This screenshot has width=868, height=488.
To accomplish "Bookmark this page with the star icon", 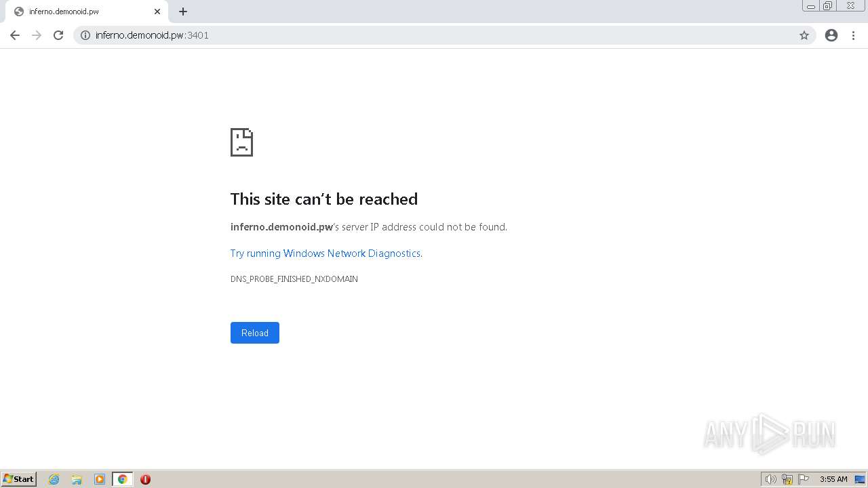I will 804,35.
